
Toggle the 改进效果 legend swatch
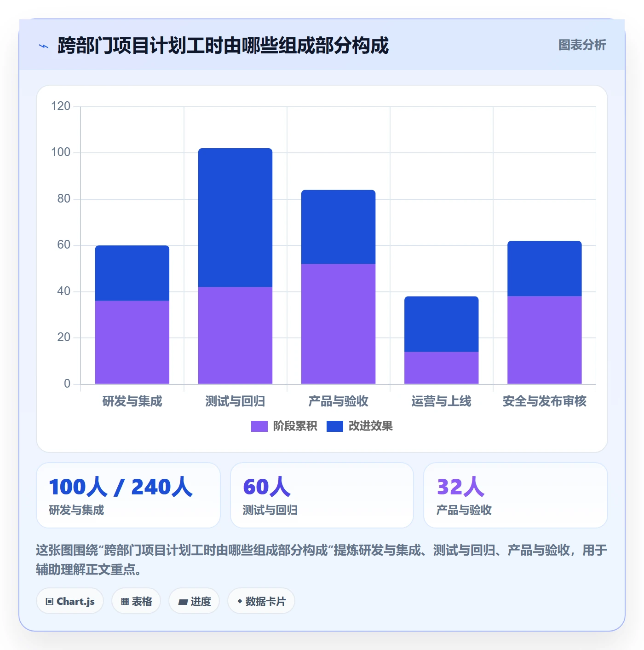(x=334, y=426)
